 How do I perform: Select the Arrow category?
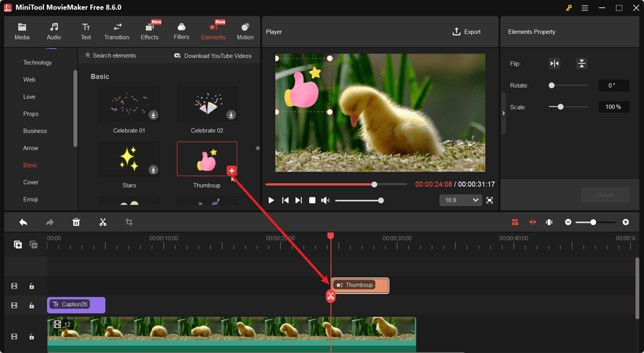(x=31, y=148)
